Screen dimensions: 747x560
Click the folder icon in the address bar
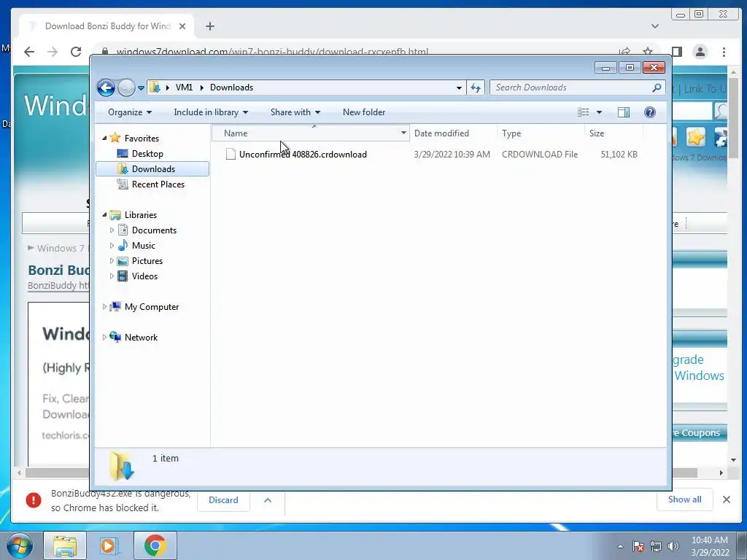[155, 87]
